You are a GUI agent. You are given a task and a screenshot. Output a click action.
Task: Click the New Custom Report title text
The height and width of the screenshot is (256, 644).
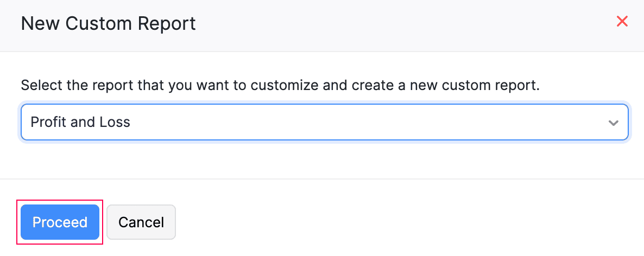(108, 24)
